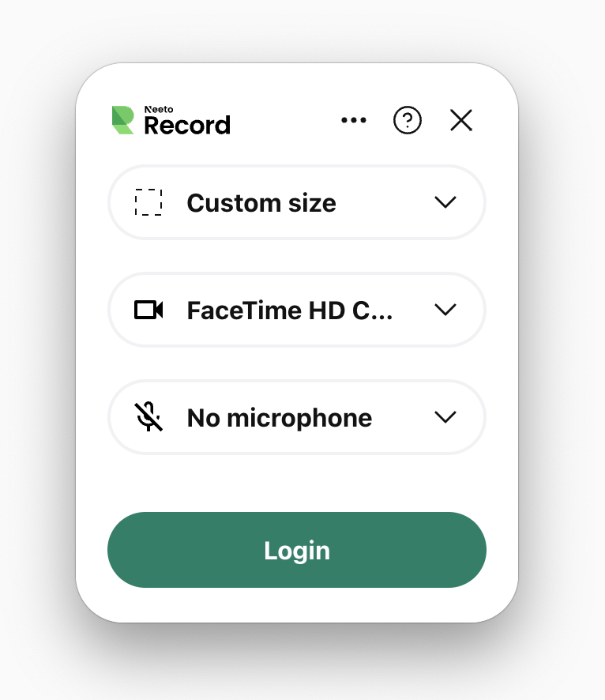Select the "Custom size" label text
Viewport: 605px width, 700px height.
click(x=261, y=203)
